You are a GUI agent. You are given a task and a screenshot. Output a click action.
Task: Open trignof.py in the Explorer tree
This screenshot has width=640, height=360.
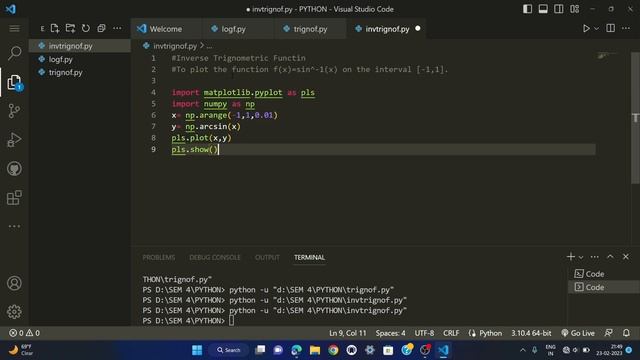pos(80,72)
